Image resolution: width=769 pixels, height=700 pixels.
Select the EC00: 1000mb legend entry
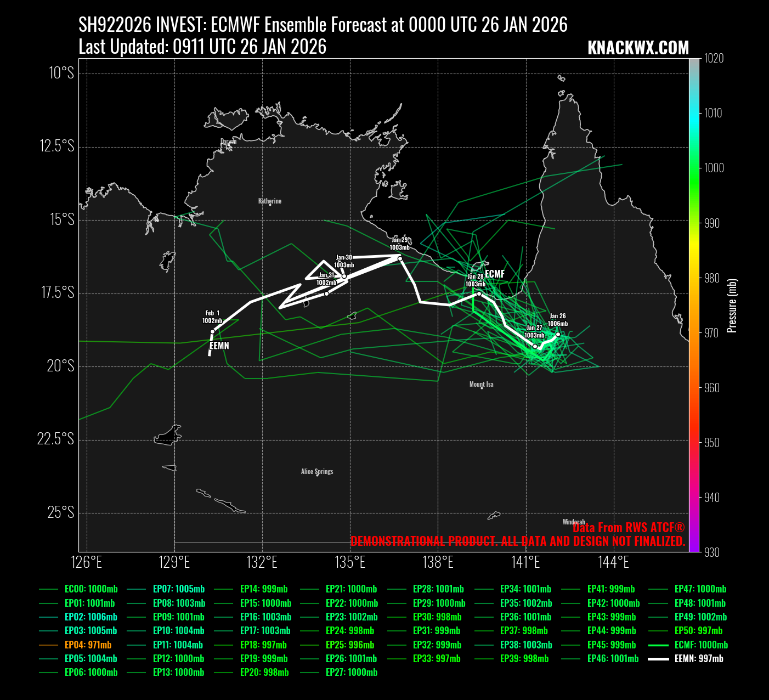(x=91, y=589)
